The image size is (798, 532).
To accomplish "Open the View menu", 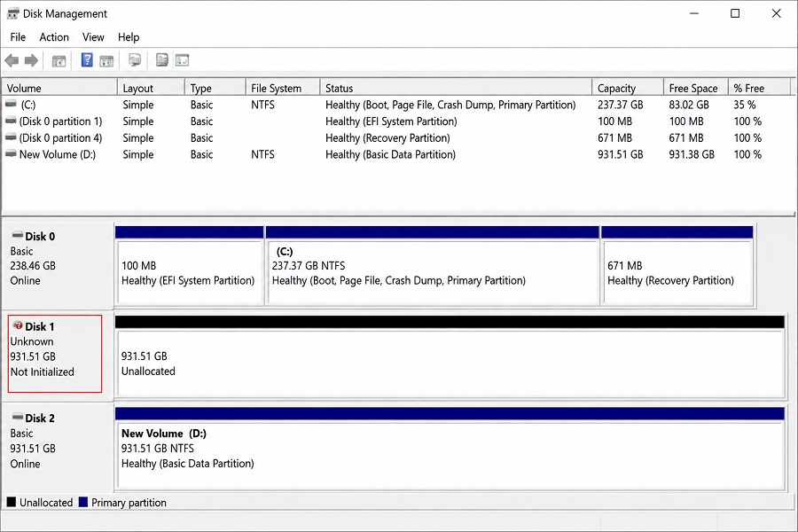I will [x=93, y=37].
